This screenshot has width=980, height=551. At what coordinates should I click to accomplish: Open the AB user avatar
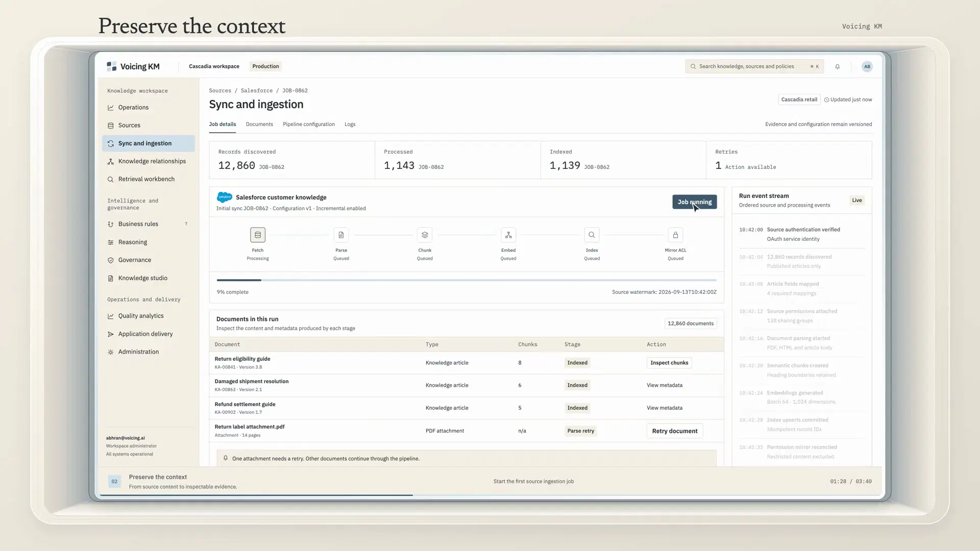tap(867, 66)
